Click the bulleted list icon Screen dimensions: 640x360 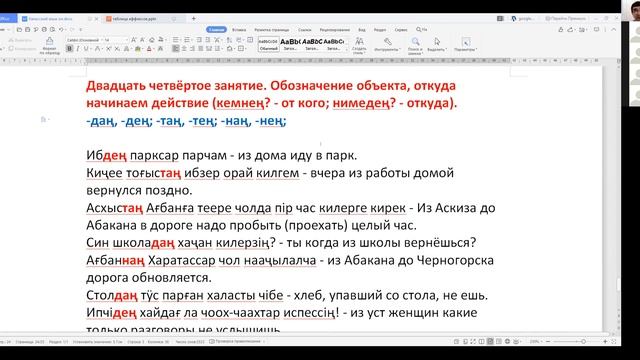pos(176,40)
